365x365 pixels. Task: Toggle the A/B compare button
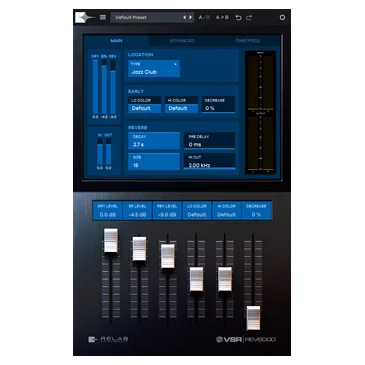tap(204, 17)
